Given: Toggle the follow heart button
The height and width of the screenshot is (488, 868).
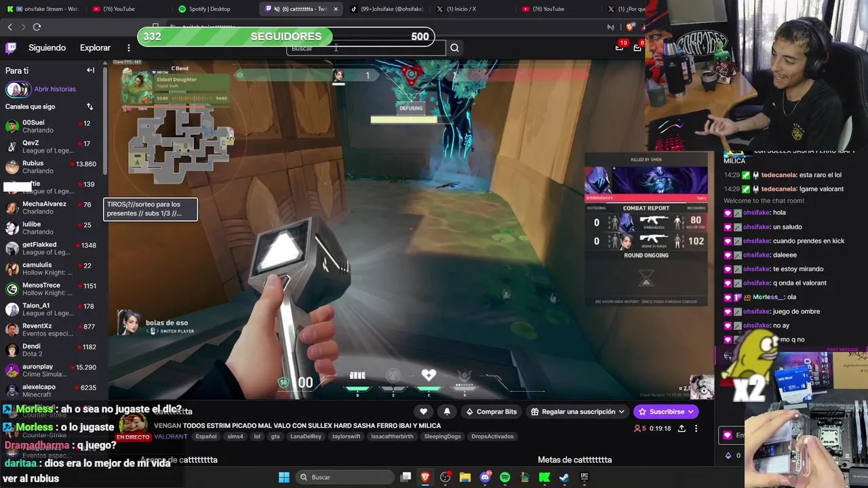Looking at the screenshot, I should point(423,411).
